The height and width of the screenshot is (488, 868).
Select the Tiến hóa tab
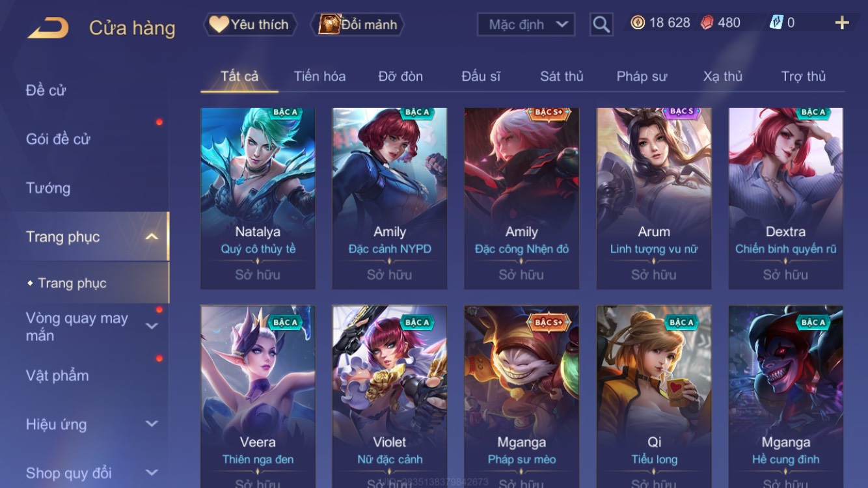click(319, 76)
